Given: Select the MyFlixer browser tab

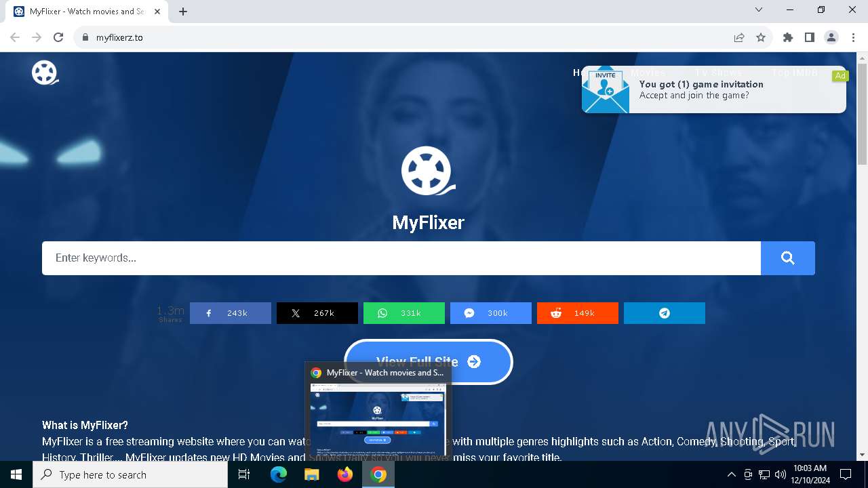Looking at the screenshot, I should [88, 12].
